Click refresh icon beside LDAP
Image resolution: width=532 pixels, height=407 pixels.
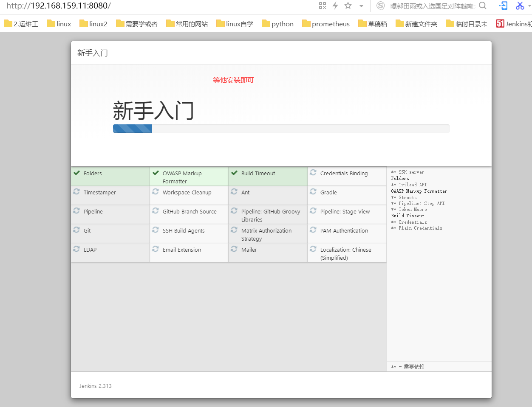[76, 249]
